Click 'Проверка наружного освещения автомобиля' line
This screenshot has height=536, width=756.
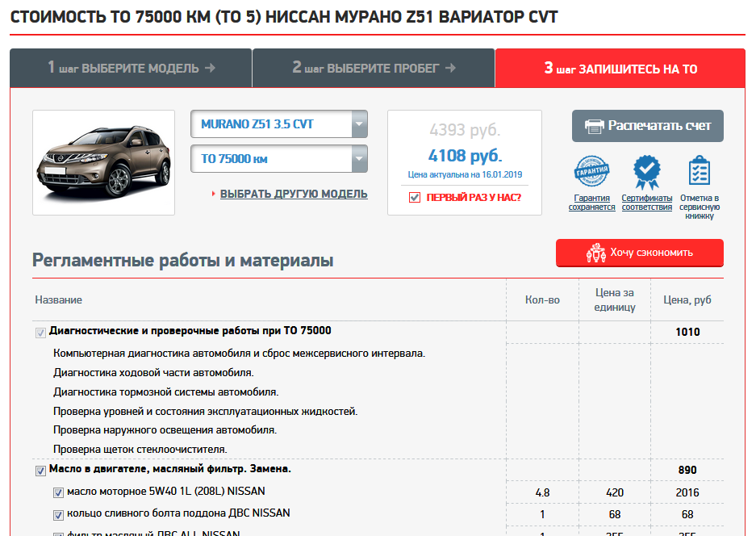[165, 430]
